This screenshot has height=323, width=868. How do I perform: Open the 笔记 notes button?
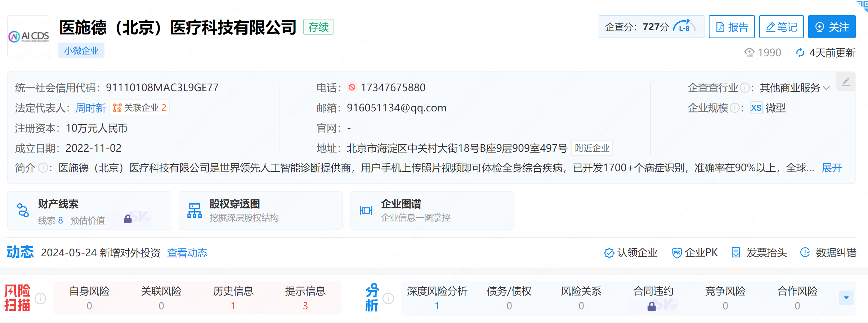[781, 27]
